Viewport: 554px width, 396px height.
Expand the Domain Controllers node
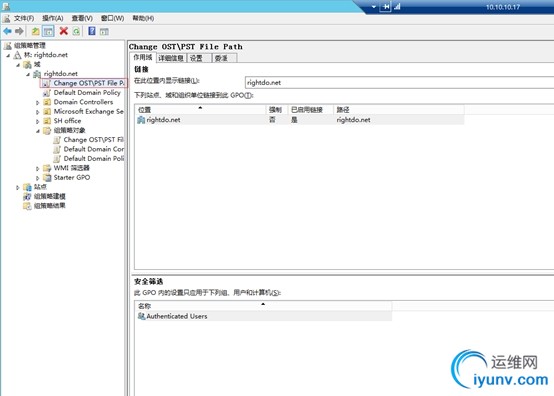37,102
